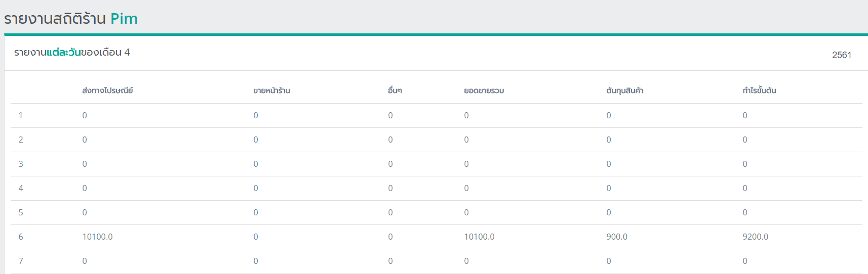Click the Pim shop name in the title
Image resolution: width=868 pixels, height=274 pixels.
tap(124, 19)
